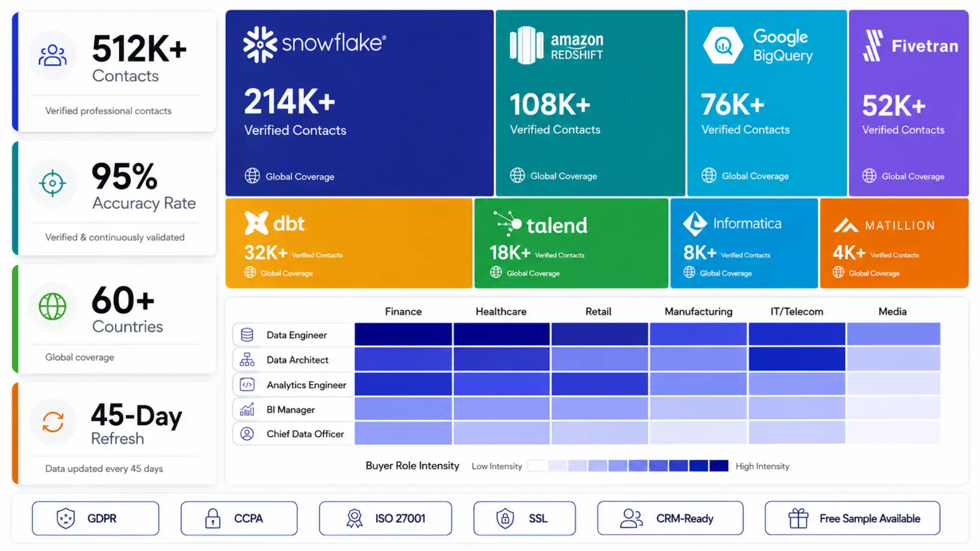
Task: Click the globe icon in the Snowflake card
Action: coord(252,176)
